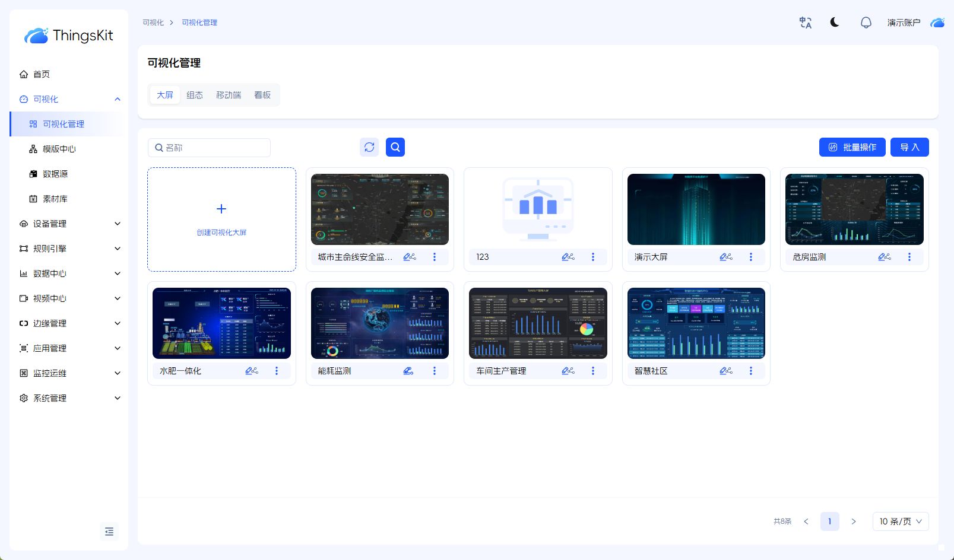Open the 智慧社区 thumbnail
This screenshot has height=560, width=954.
[696, 323]
